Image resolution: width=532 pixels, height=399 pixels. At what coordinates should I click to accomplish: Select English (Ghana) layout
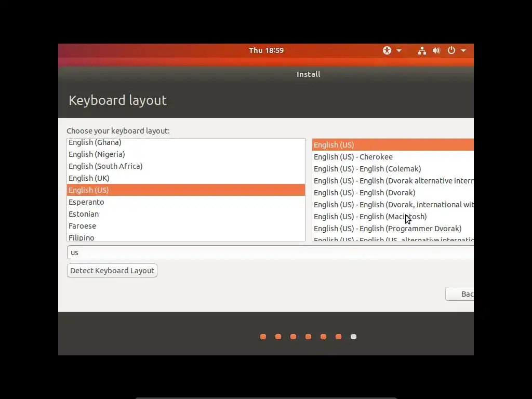pyautogui.click(x=186, y=142)
